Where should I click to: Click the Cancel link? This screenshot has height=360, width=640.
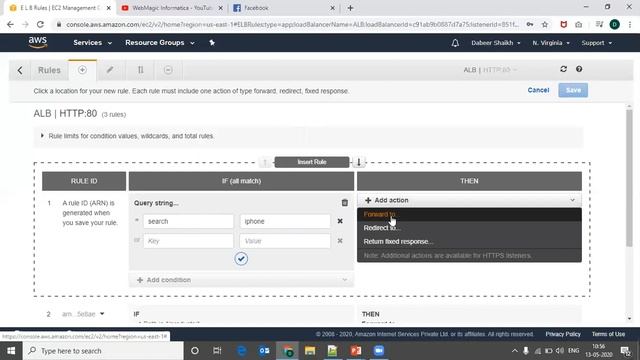click(538, 90)
